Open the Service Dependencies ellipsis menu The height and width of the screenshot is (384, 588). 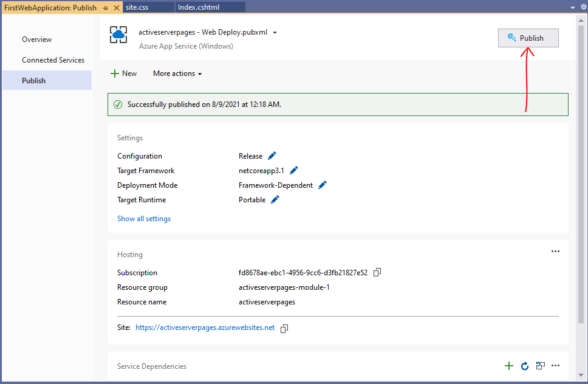(555, 366)
